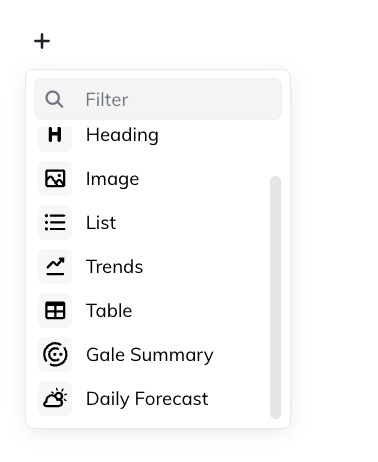Select the Daily Forecast option
Viewport: 378px width, 462px height.
click(x=153, y=398)
